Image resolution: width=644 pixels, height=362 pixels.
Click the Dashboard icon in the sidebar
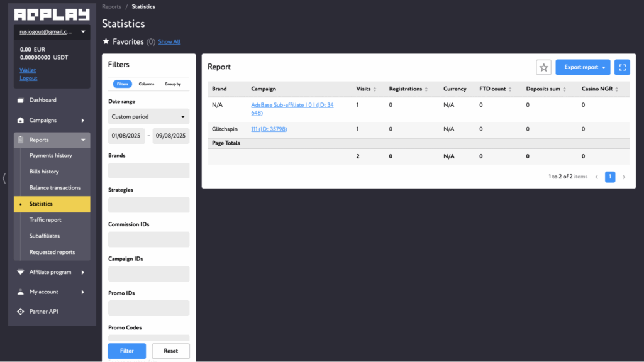point(21,101)
